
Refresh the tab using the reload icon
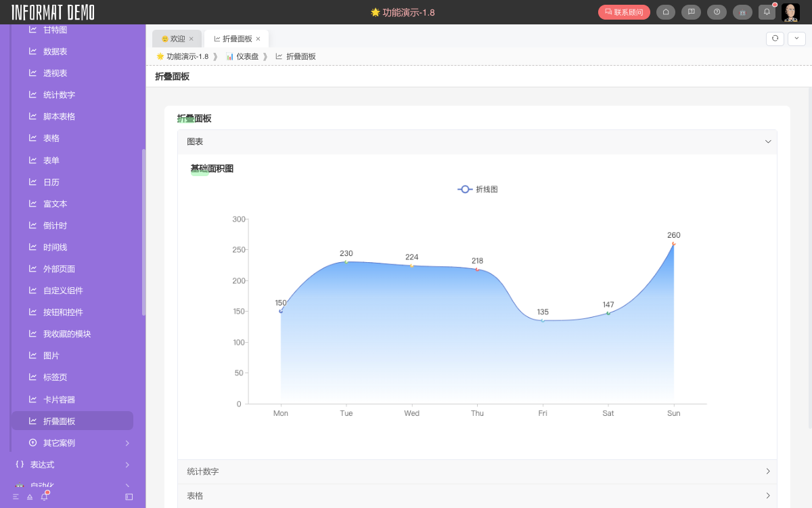coord(774,39)
